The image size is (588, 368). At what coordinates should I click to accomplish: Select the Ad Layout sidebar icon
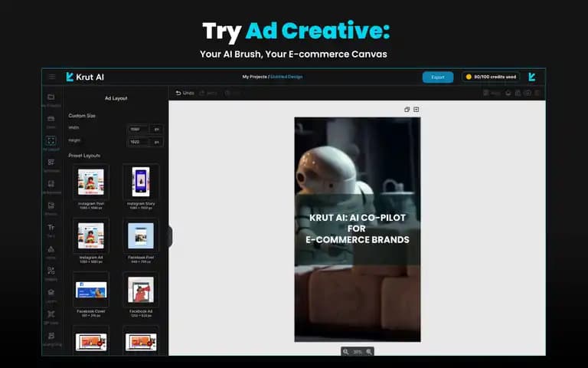click(51, 141)
